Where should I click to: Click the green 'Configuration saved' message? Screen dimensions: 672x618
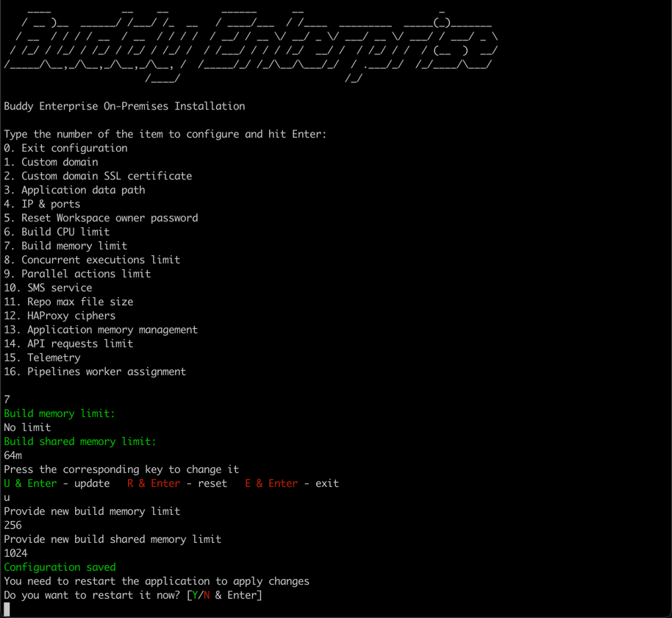(x=60, y=567)
